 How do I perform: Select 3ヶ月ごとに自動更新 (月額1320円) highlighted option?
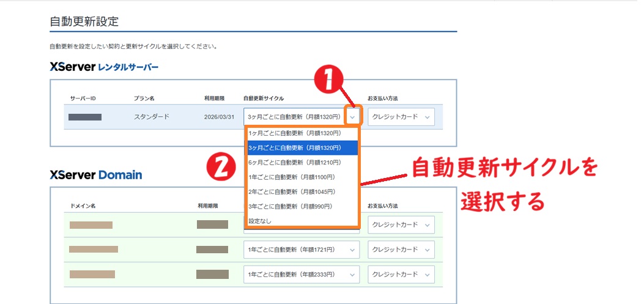(303, 147)
